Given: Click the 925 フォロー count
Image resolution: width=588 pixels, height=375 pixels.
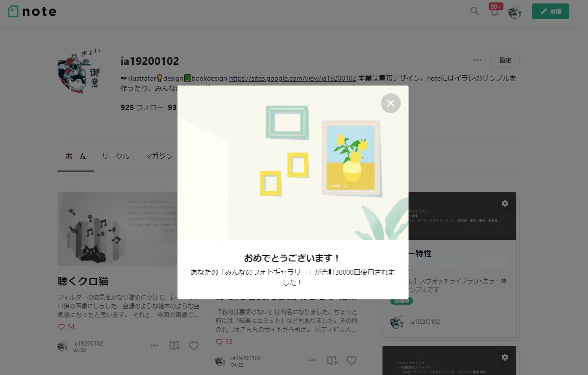Looking at the screenshot, I should tap(142, 108).
